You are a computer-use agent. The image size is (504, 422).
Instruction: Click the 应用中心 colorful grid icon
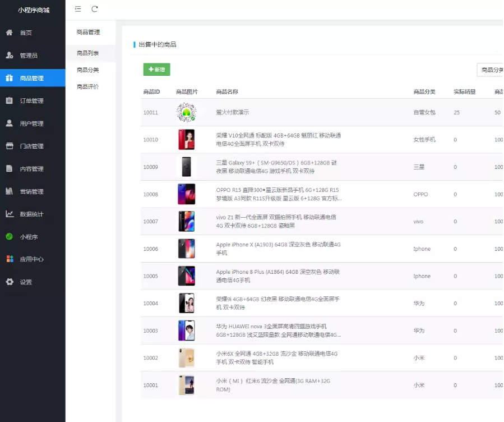(x=10, y=259)
